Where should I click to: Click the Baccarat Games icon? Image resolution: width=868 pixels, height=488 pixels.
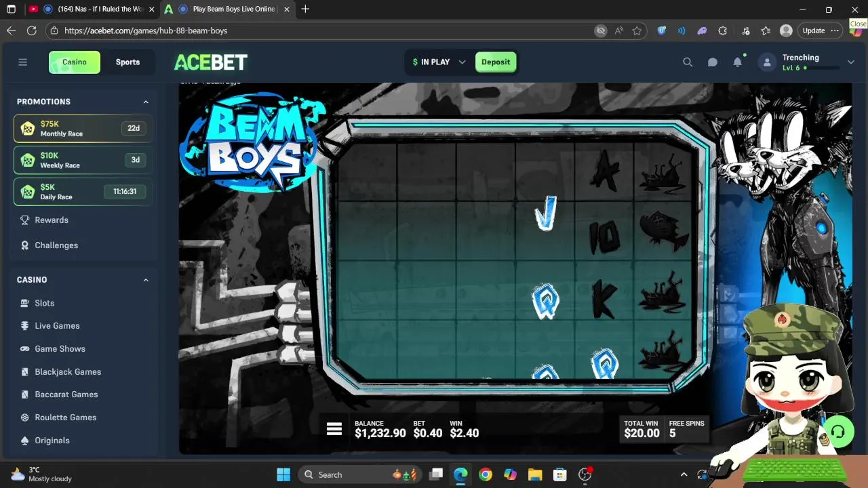[x=25, y=394]
